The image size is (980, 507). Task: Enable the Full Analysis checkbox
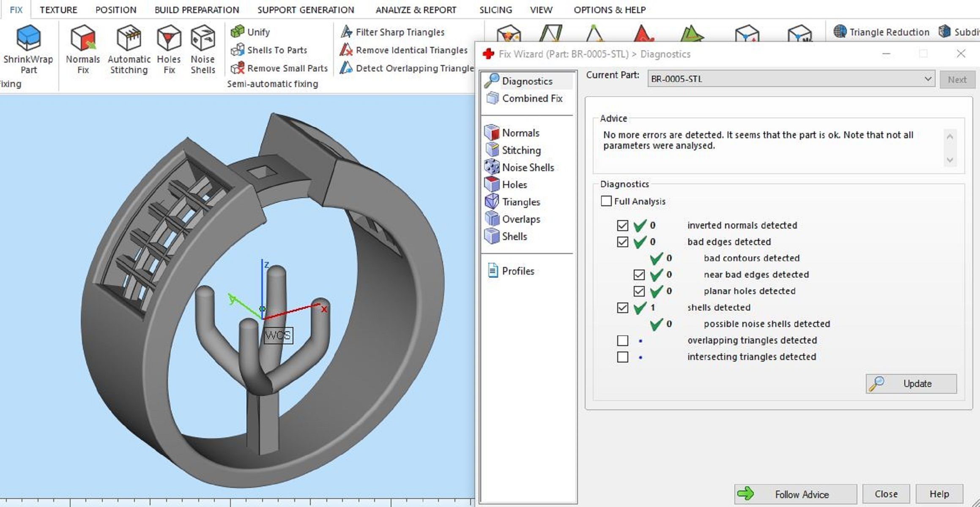tap(606, 201)
